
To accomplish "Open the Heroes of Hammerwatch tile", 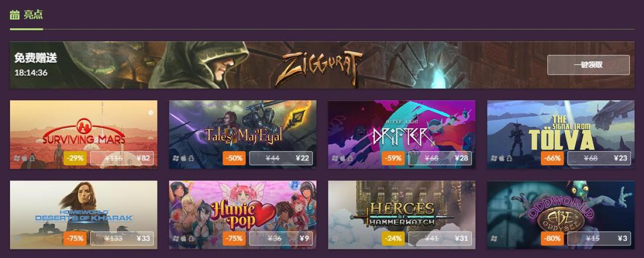I will [x=401, y=215].
